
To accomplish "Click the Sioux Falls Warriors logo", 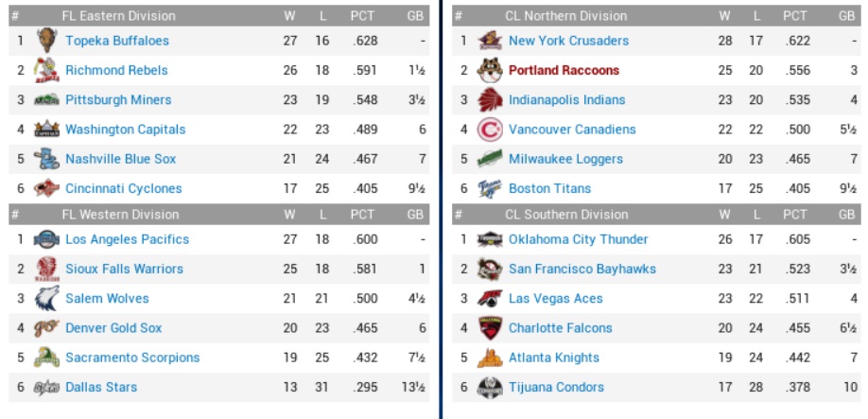I will [x=46, y=270].
